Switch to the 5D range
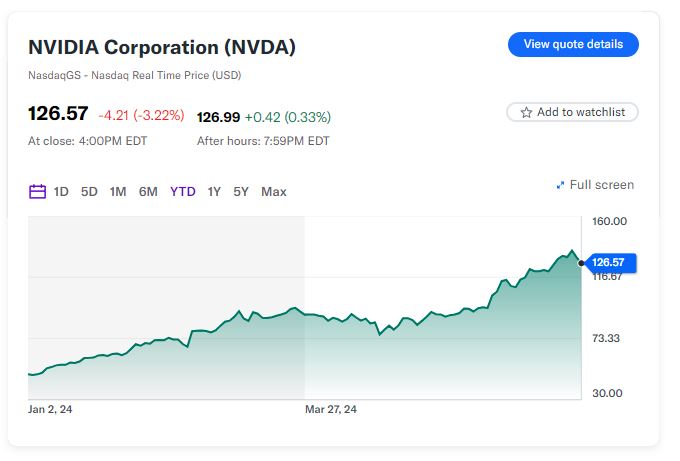 [89, 192]
